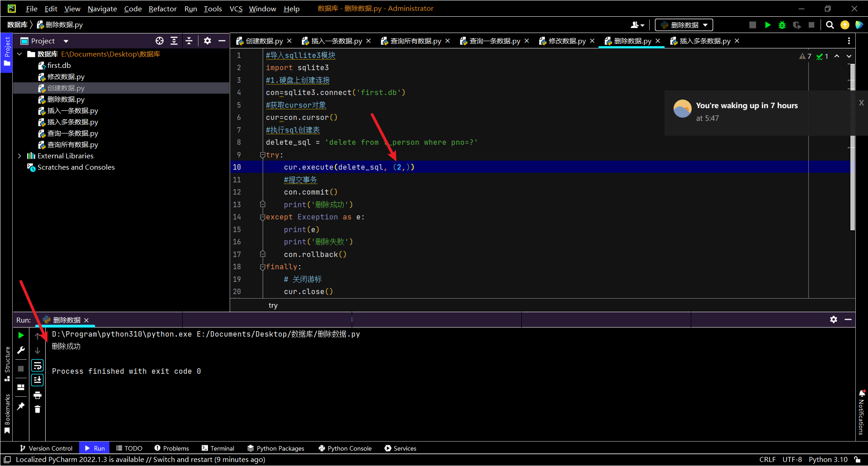Open the Navigate menu
This screenshot has height=466, width=868.
click(102, 9)
